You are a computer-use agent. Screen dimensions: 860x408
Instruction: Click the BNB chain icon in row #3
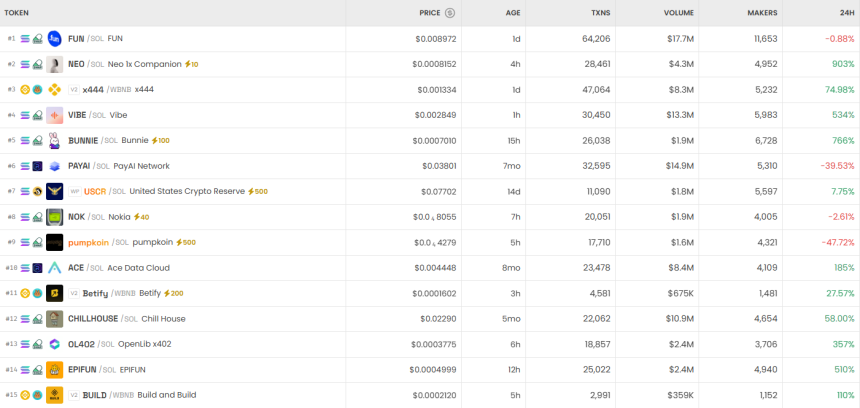[x=25, y=90]
